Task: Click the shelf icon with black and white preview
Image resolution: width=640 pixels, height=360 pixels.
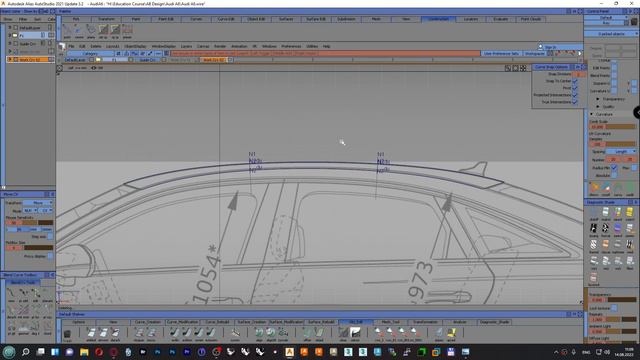Action: pos(355,332)
